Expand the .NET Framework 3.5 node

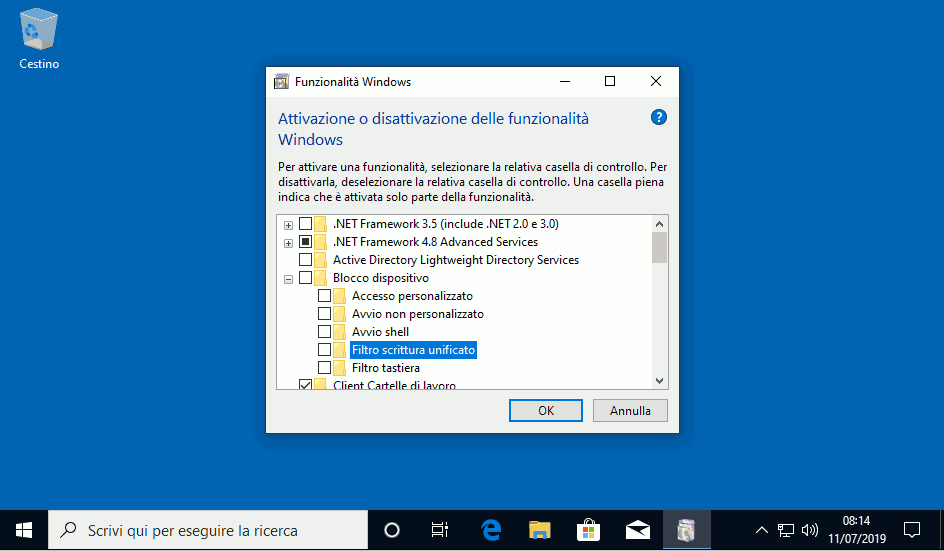point(288,225)
